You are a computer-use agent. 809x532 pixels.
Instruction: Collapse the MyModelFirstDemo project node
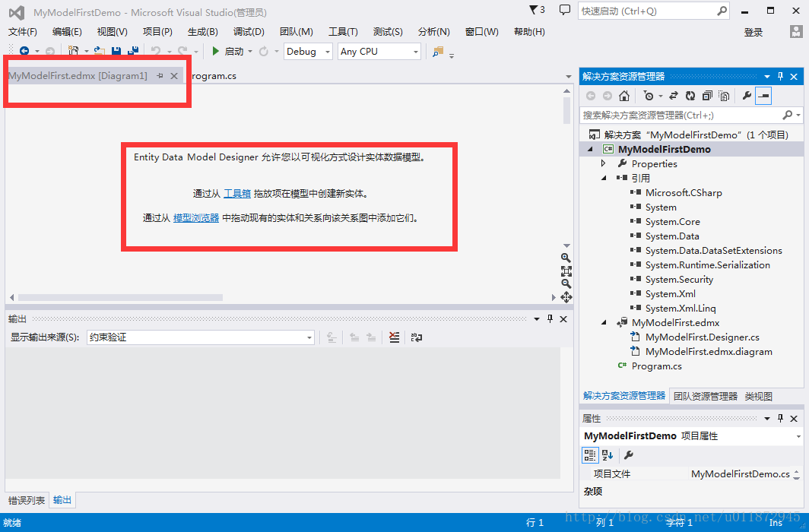point(590,149)
